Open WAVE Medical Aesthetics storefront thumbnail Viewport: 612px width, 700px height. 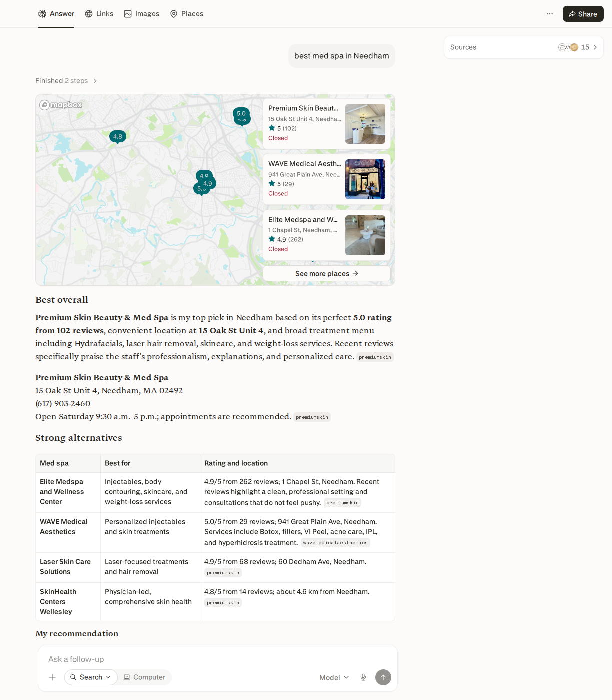point(365,179)
